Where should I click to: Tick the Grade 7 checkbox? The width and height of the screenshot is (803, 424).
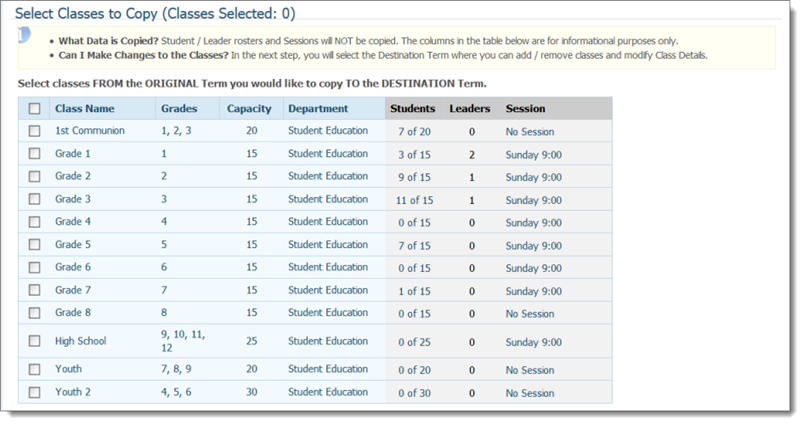(34, 290)
